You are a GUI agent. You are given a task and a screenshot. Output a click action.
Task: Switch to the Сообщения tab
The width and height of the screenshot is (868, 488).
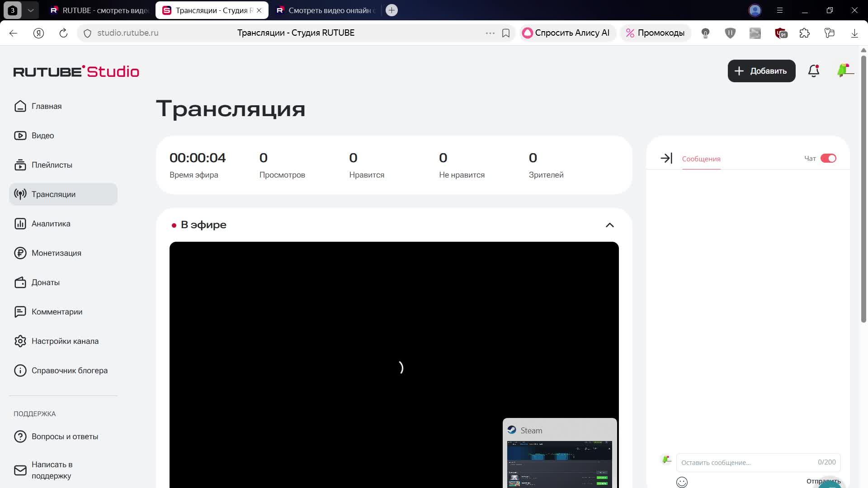tap(701, 159)
